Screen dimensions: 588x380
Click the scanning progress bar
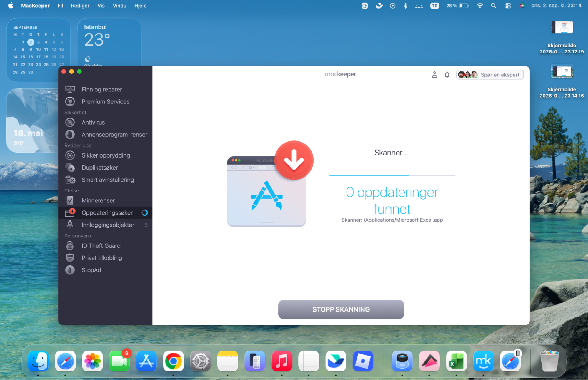click(392, 175)
